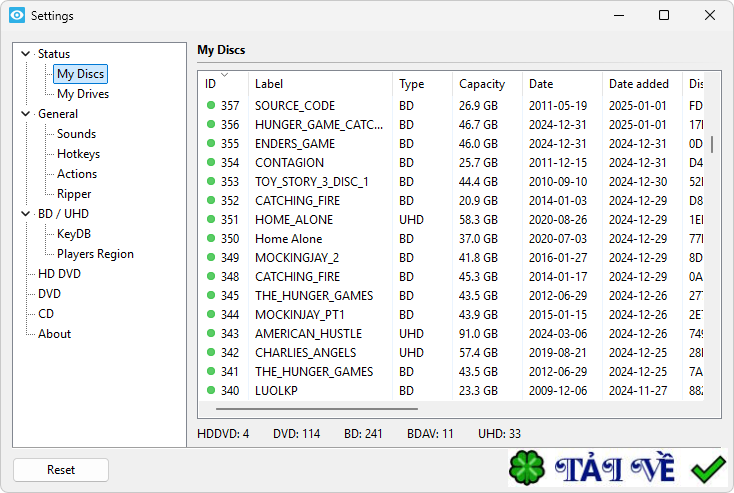The height and width of the screenshot is (493, 734).
Task: Select TOY_STORY_3_DISC_1 disc label
Action: [312, 182]
